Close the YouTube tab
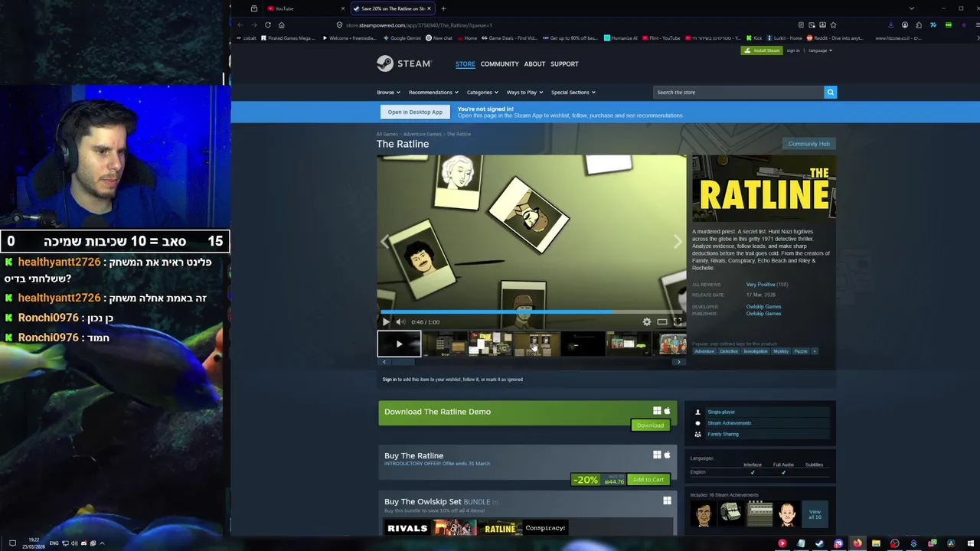 click(343, 8)
